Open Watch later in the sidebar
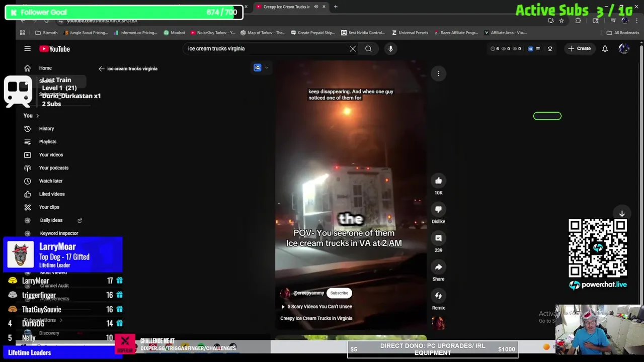The height and width of the screenshot is (362, 644). click(x=51, y=181)
